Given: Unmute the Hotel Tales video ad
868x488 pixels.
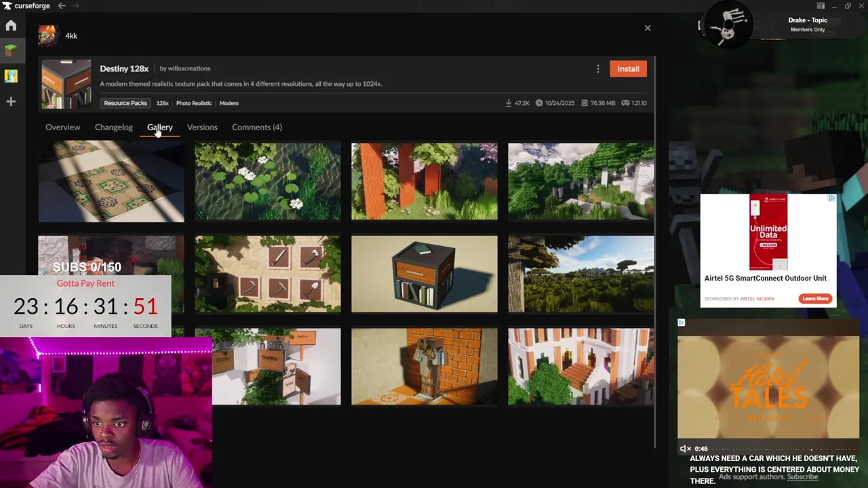Looking at the screenshot, I should coord(685,449).
